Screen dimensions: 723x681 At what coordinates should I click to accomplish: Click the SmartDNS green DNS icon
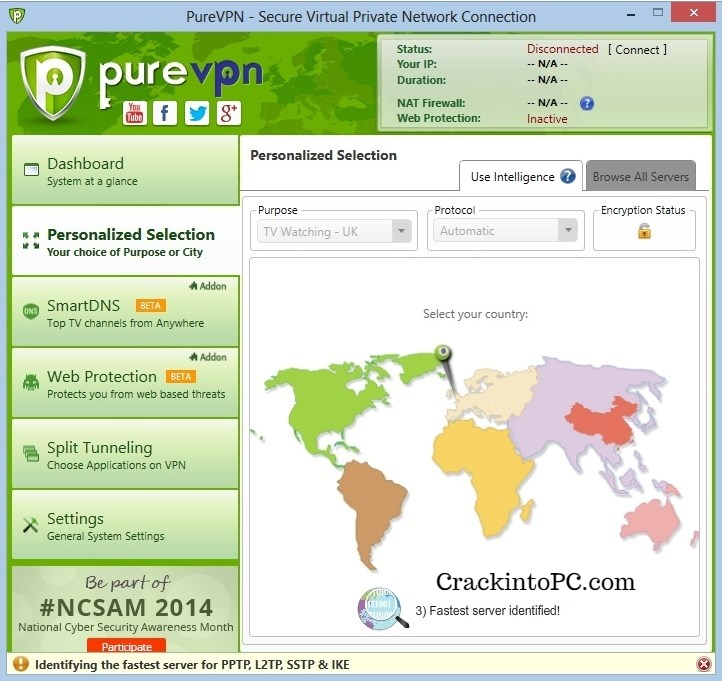(x=31, y=311)
